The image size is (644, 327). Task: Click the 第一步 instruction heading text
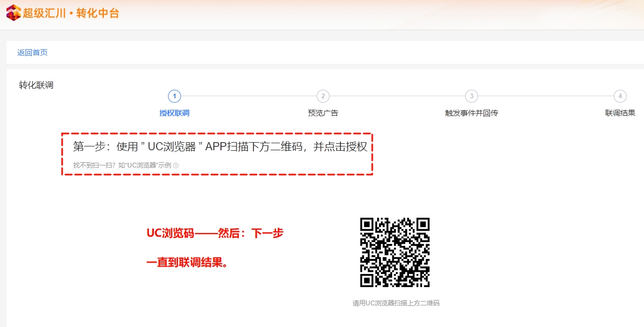click(x=220, y=146)
